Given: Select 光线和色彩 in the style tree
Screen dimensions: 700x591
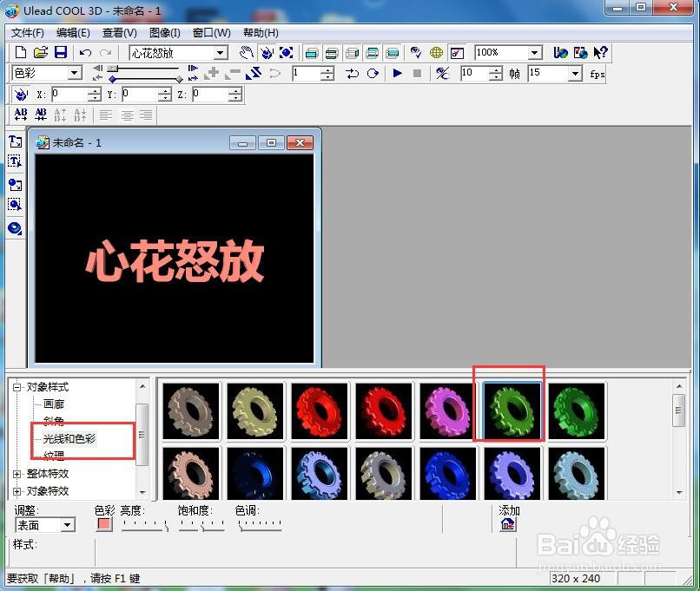Looking at the screenshot, I should tap(69, 439).
